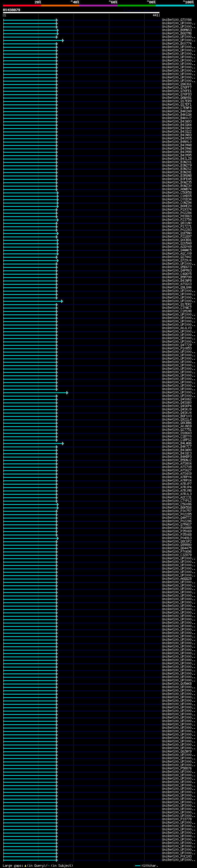This screenshot has width=197, height=868.
Task: Click label UniRef100_P17271
Action: 177,226
